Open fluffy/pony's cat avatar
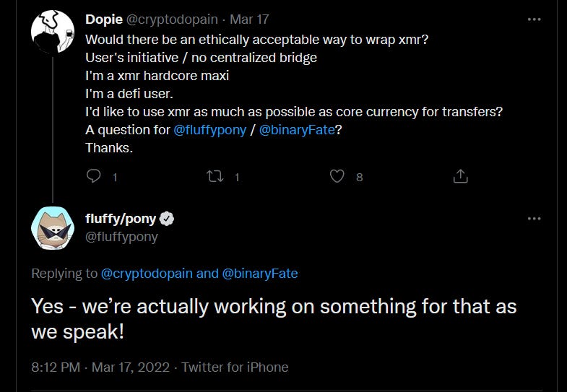The height and width of the screenshot is (392, 567). [x=53, y=228]
